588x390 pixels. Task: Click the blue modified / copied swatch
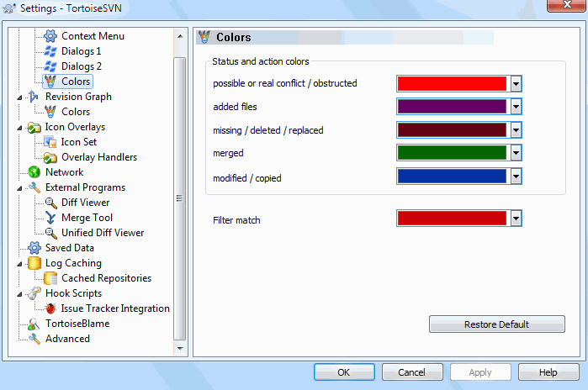tap(452, 177)
